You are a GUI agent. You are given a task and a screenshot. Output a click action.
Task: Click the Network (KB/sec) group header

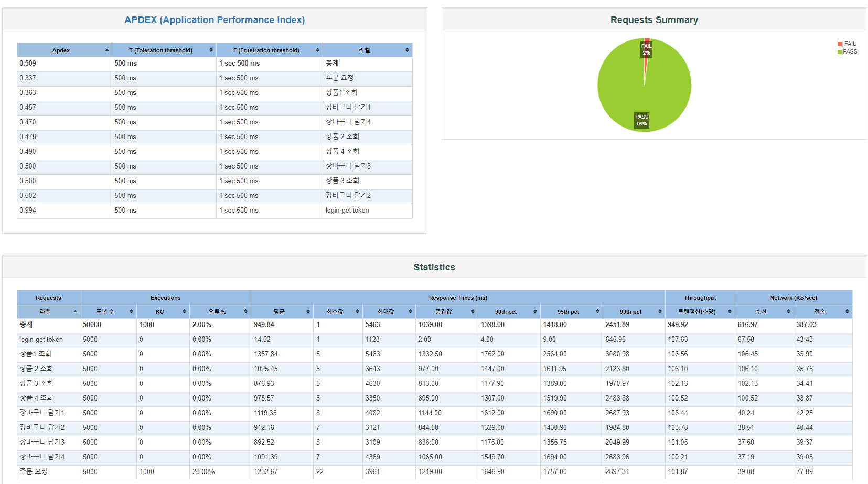pos(794,298)
